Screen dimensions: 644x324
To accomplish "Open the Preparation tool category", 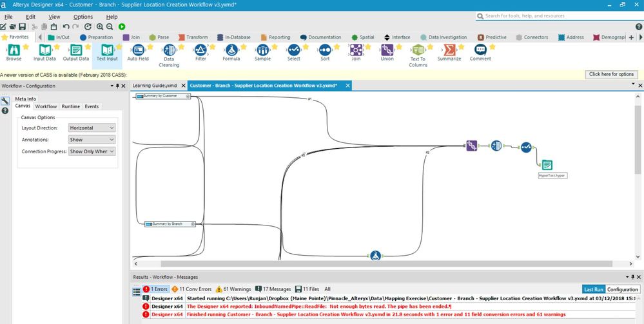I will (x=95, y=37).
